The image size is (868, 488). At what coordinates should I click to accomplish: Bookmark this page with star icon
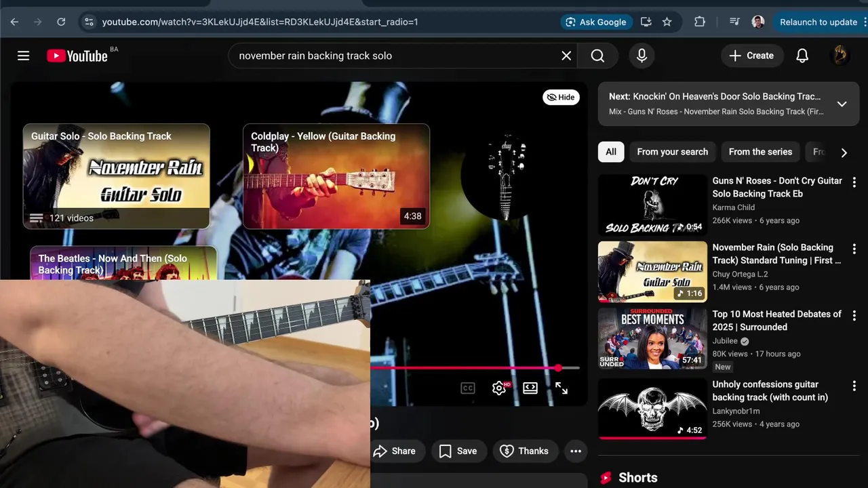(x=667, y=22)
